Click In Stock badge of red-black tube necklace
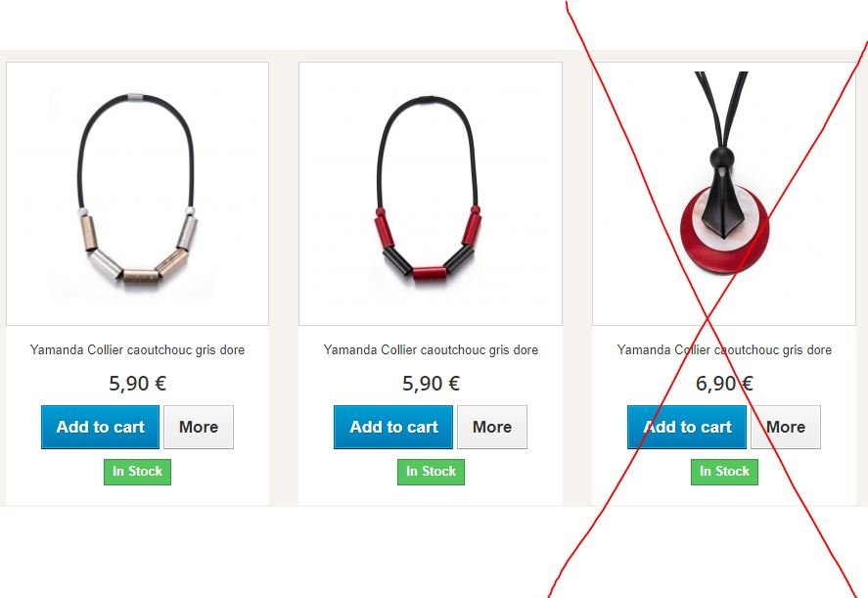Image resolution: width=868 pixels, height=598 pixels. coord(431,472)
